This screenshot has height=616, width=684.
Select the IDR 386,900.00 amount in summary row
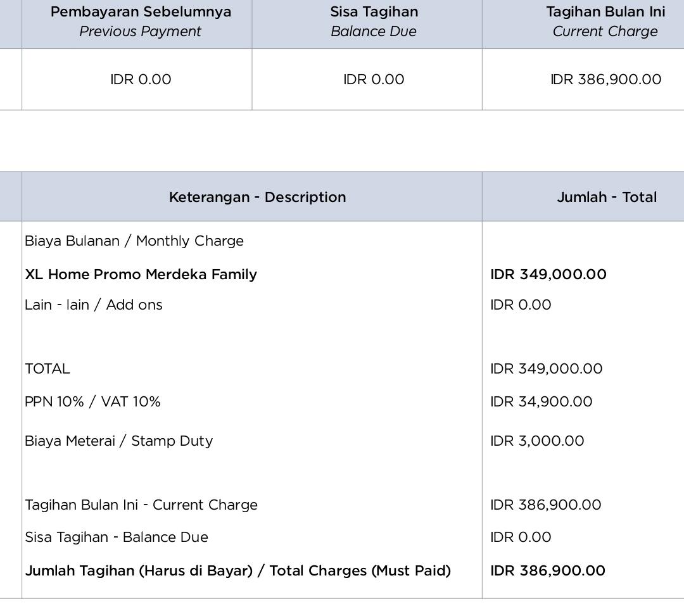click(x=605, y=80)
